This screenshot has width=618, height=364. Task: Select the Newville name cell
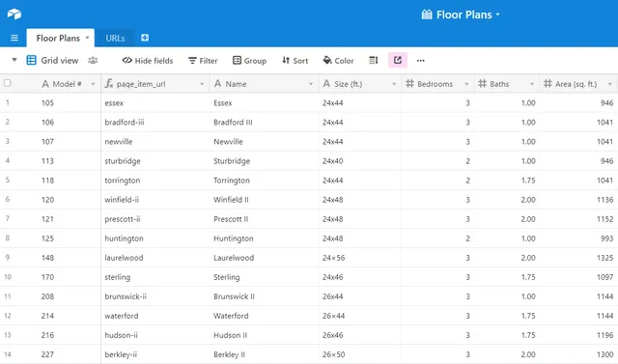click(x=264, y=141)
